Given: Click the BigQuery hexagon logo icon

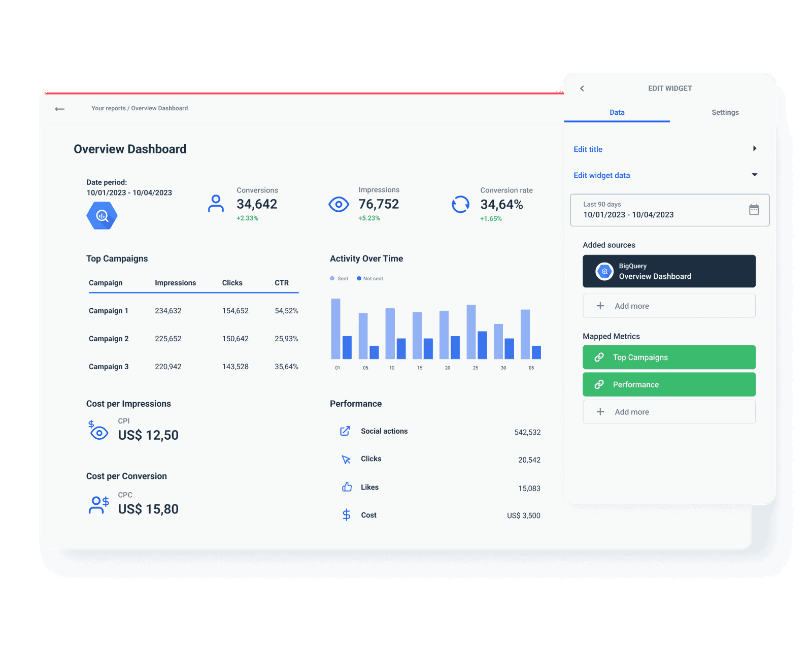Looking at the screenshot, I should (x=101, y=215).
